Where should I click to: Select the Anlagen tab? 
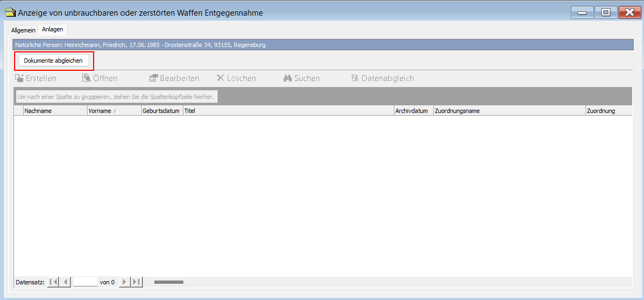[x=52, y=30]
